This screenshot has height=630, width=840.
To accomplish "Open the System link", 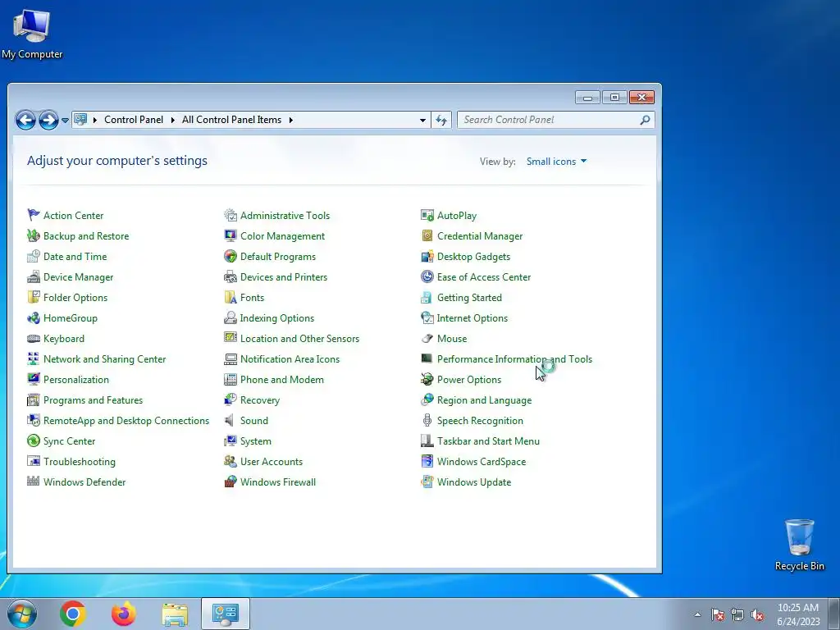I will (x=256, y=441).
